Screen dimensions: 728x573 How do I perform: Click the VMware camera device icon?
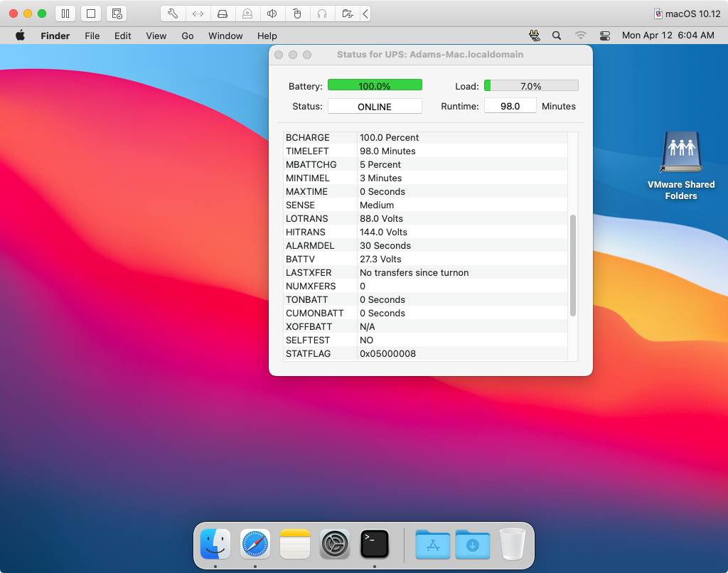[x=247, y=14]
